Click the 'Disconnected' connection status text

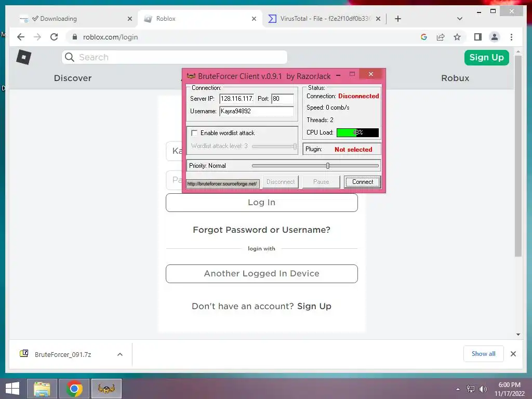pos(358,96)
